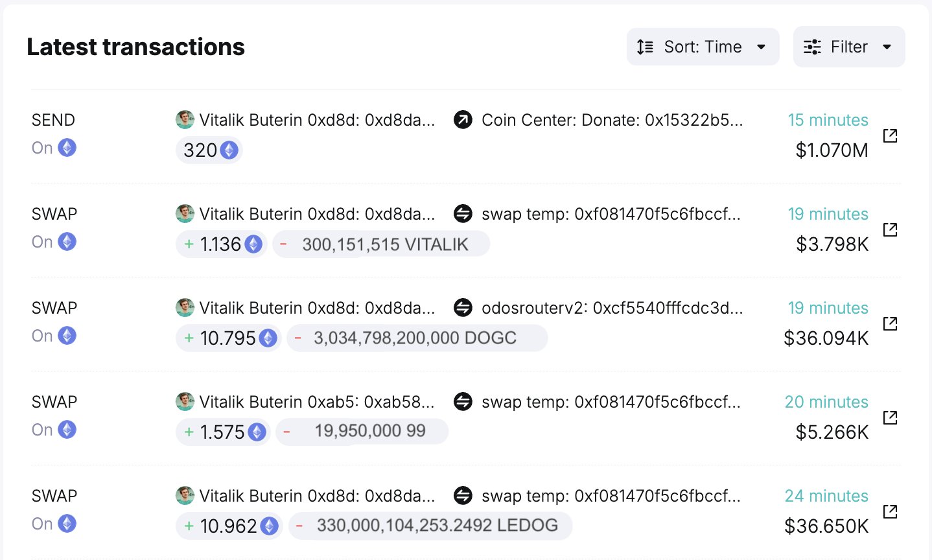Click the 330,000,104,253.2492 LEDOG token chip
Image resolution: width=932 pixels, height=560 pixels.
(430, 526)
